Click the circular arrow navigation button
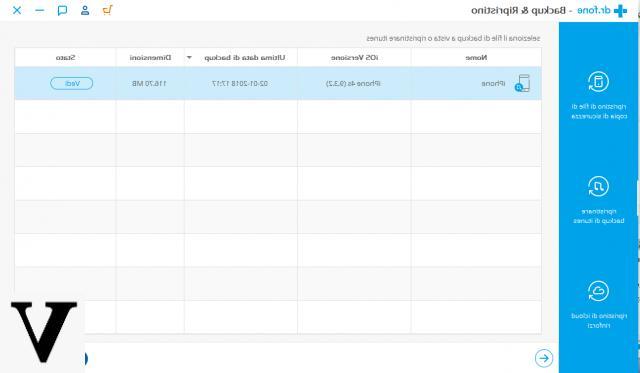The width and height of the screenshot is (640, 373). 544,358
